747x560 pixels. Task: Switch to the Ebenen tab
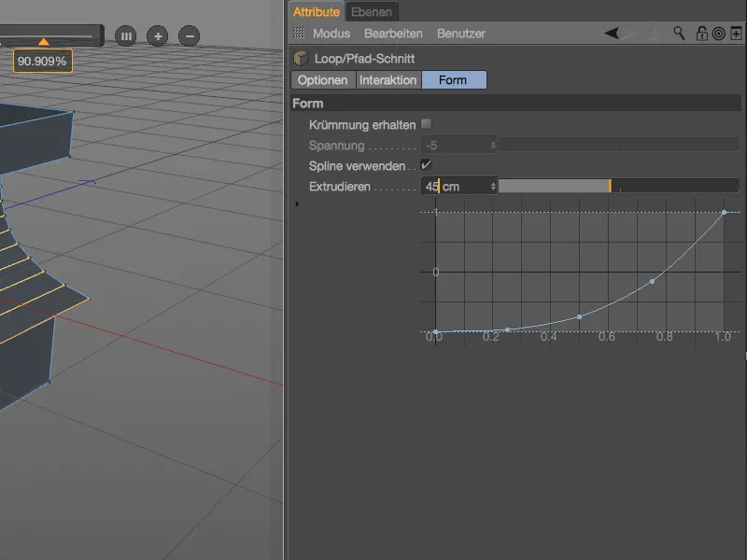372,12
